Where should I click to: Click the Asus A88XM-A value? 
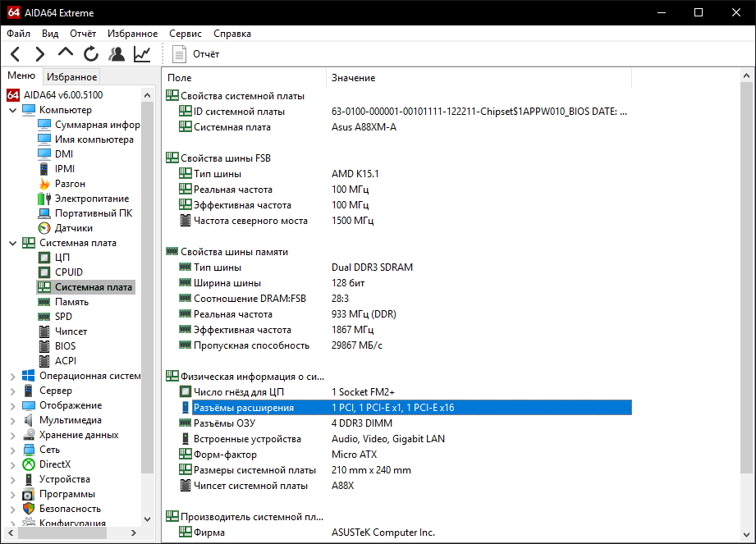tap(364, 127)
